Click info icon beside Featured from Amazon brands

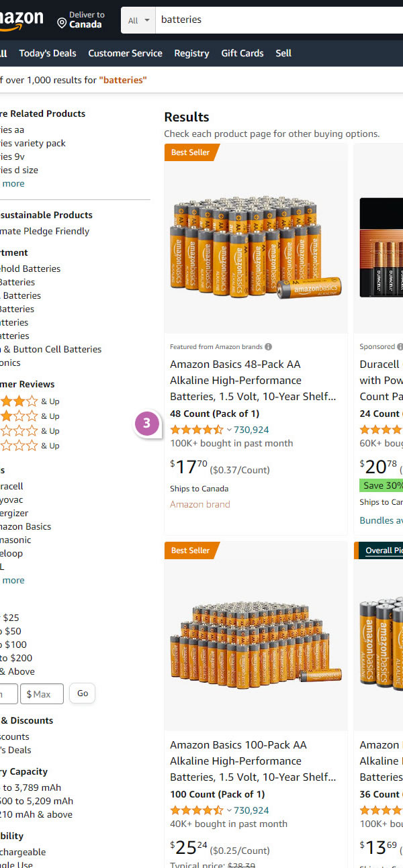[268, 347]
